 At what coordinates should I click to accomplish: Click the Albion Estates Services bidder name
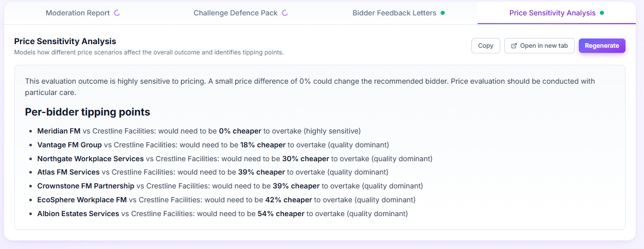[78, 214]
